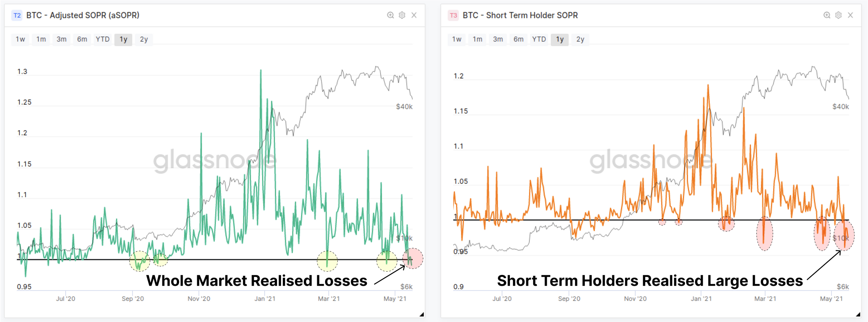Screen dimensions: 868x322
Task: Click the T3 badge icon
Action: pos(454,15)
